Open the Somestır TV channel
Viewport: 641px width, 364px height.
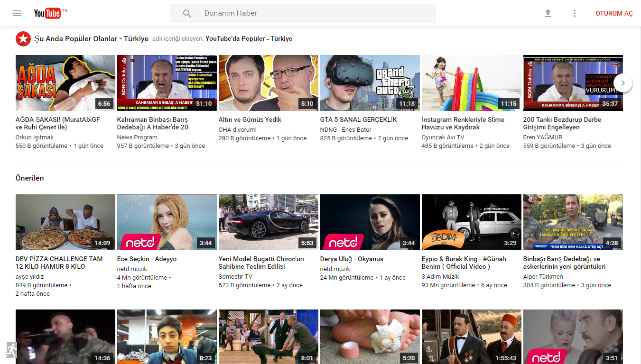pos(236,277)
